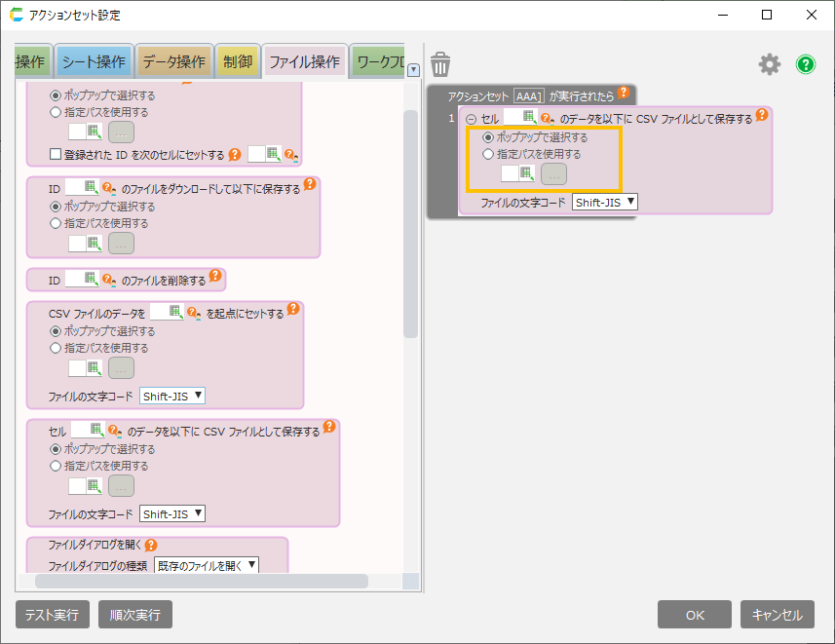Select ポップアップで選択する in right action panel
The width and height of the screenshot is (835, 644).
(x=489, y=137)
